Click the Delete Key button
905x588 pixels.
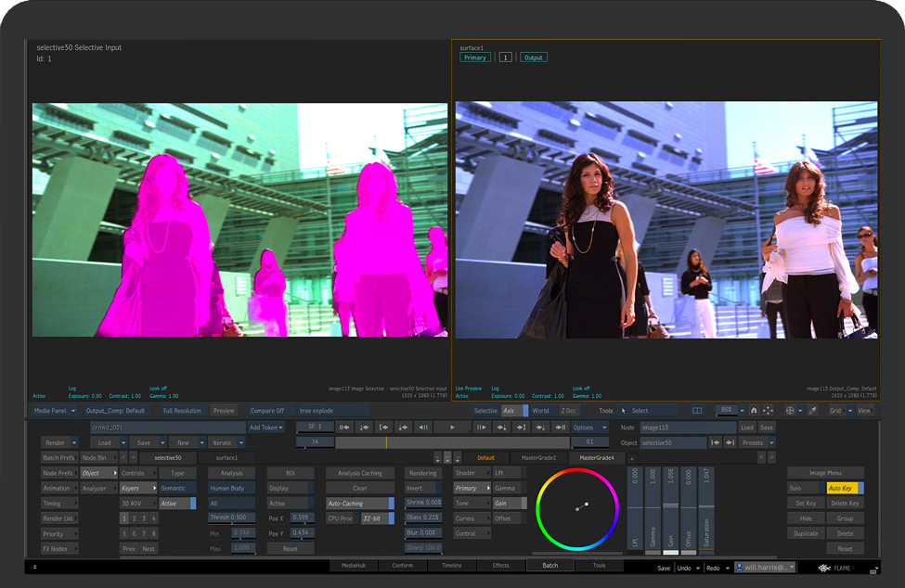844,504
